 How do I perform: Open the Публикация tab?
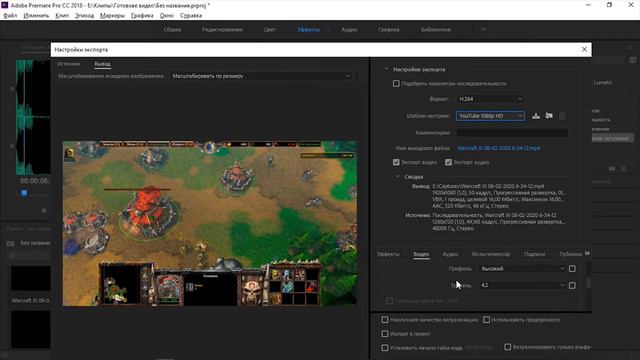[x=570, y=254]
